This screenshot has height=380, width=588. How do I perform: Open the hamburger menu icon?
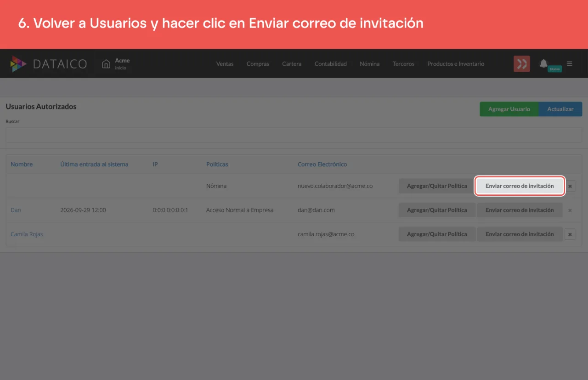click(570, 63)
